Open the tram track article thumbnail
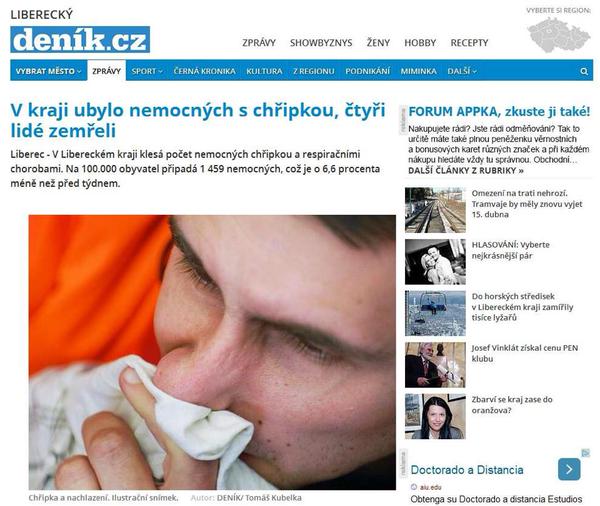 point(435,210)
